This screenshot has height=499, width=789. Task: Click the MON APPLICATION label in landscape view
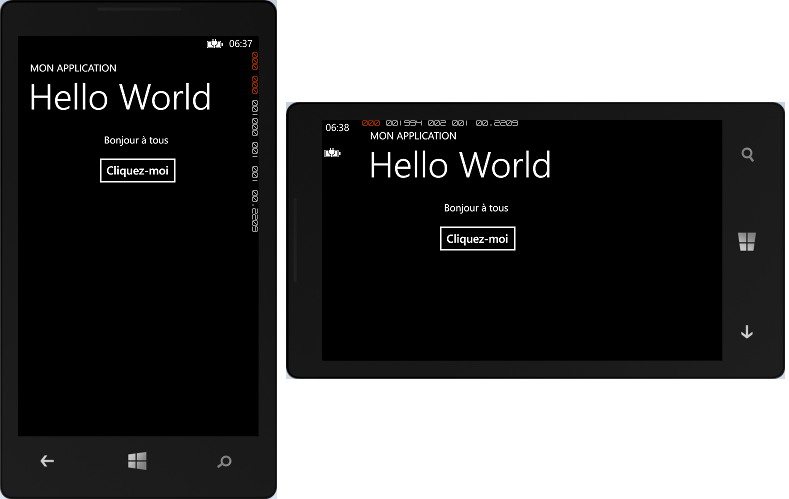coord(413,136)
